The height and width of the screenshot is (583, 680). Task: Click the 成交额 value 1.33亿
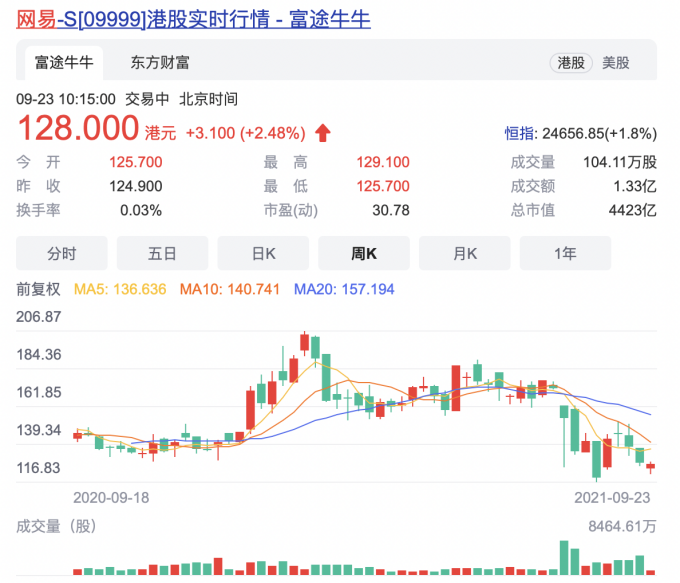coord(635,186)
